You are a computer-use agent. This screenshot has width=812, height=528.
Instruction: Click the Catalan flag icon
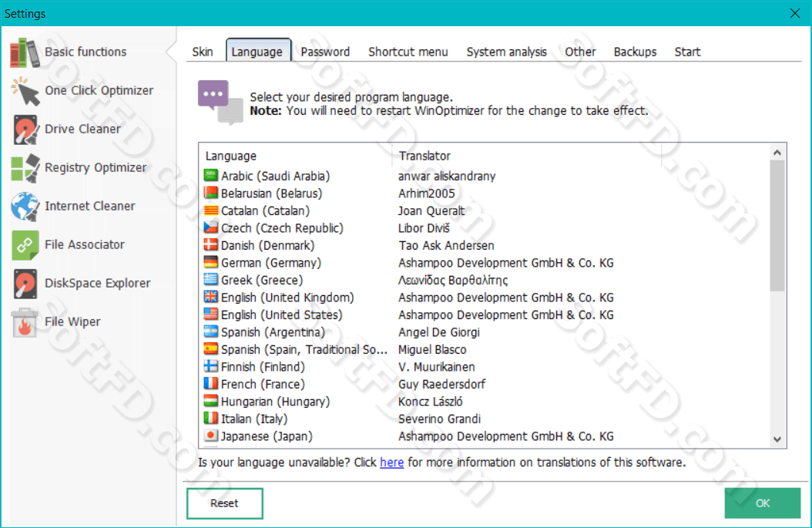[211, 210]
